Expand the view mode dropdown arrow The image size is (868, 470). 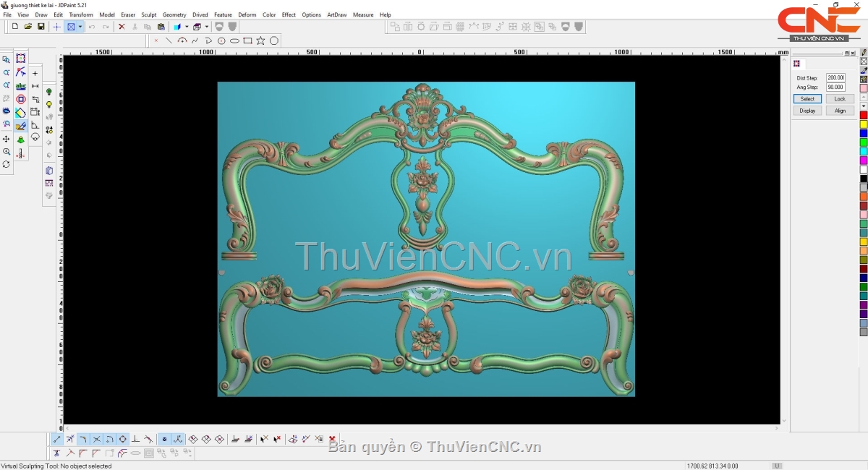[80, 27]
